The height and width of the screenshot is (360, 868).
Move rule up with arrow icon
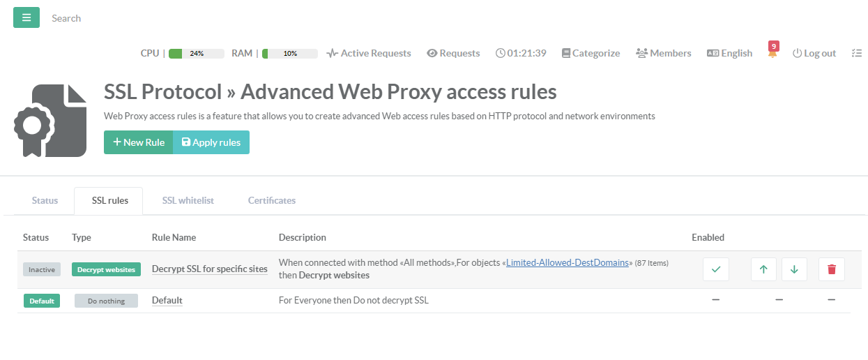763,269
